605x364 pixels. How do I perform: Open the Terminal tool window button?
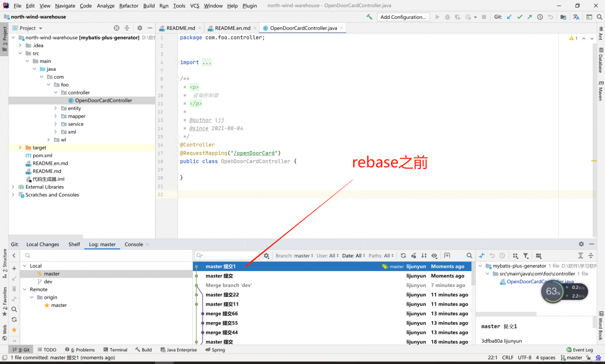coord(115,350)
